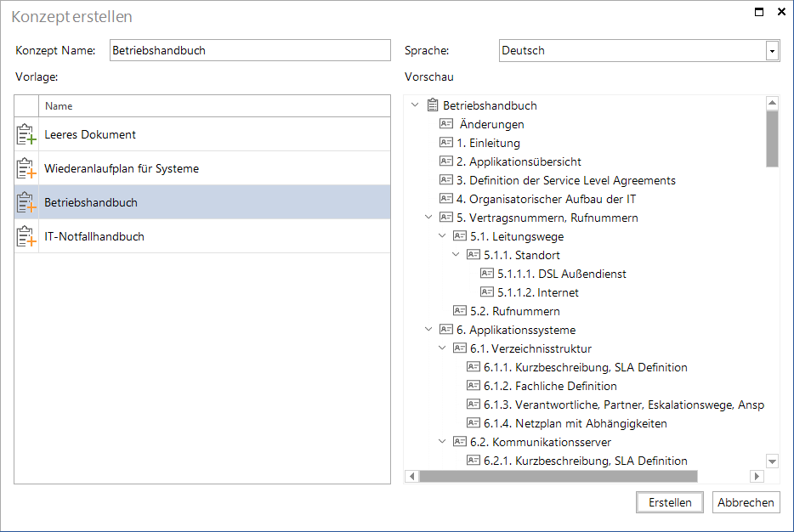Click the Abbrechen button
The height and width of the screenshot is (532, 794).
pos(746,502)
